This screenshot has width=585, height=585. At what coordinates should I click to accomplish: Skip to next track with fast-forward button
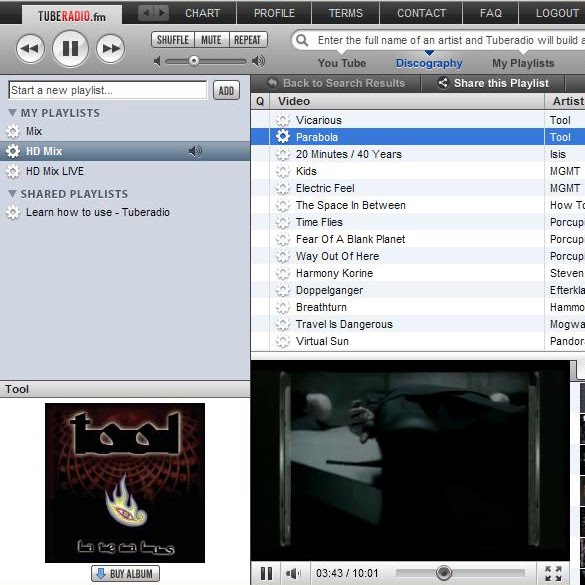coord(110,49)
